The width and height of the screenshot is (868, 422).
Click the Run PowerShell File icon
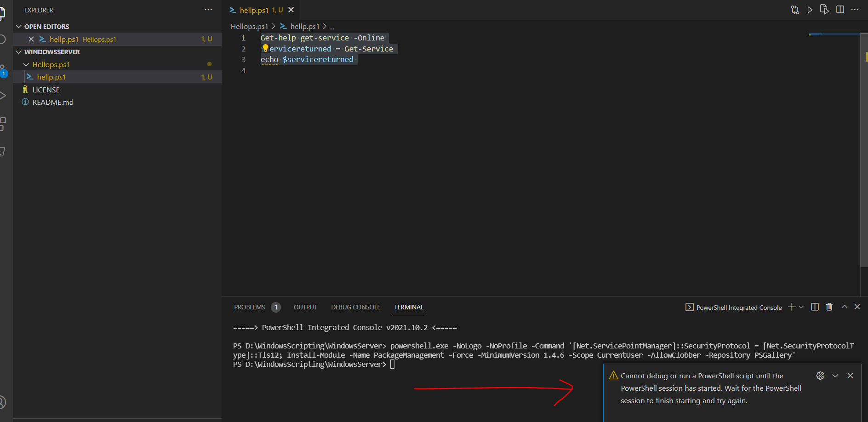click(x=824, y=10)
